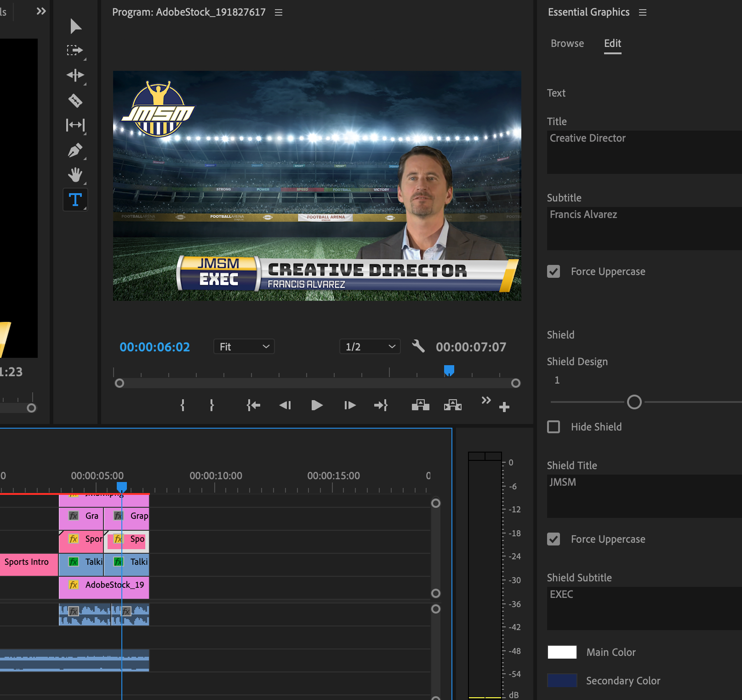
Task: Enable Hide Shield option
Action: point(554,427)
